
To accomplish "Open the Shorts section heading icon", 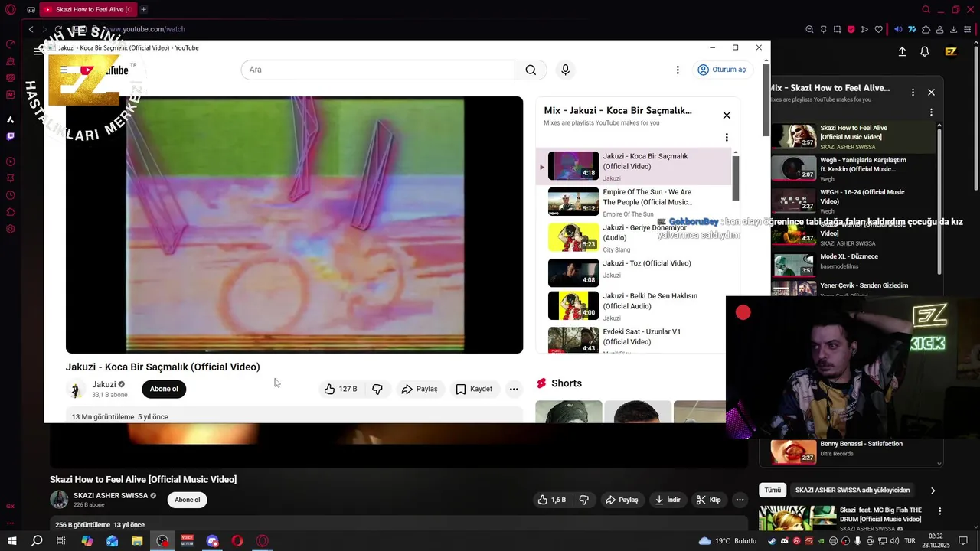I will pyautogui.click(x=541, y=383).
